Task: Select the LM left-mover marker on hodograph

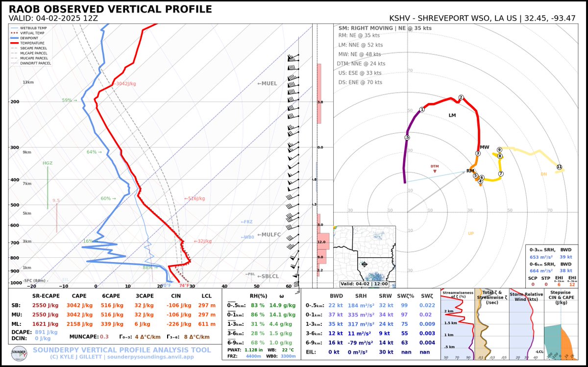Action: pyautogui.click(x=452, y=115)
